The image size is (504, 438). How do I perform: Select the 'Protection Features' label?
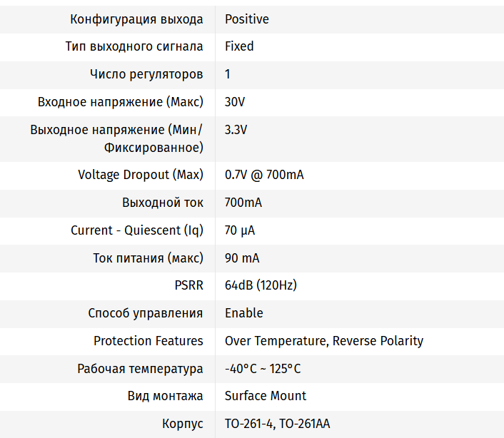pyautogui.click(x=148, y=341)
